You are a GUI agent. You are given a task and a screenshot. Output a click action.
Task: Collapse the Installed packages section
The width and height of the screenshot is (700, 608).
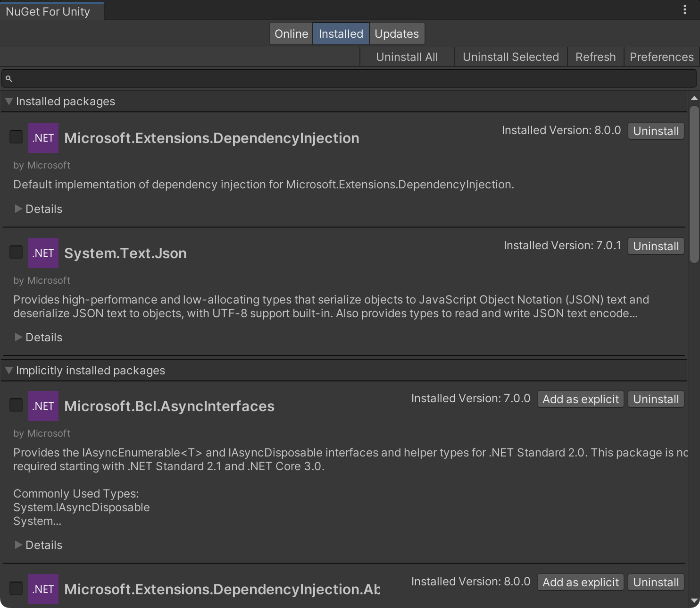(x=8, y=101)
